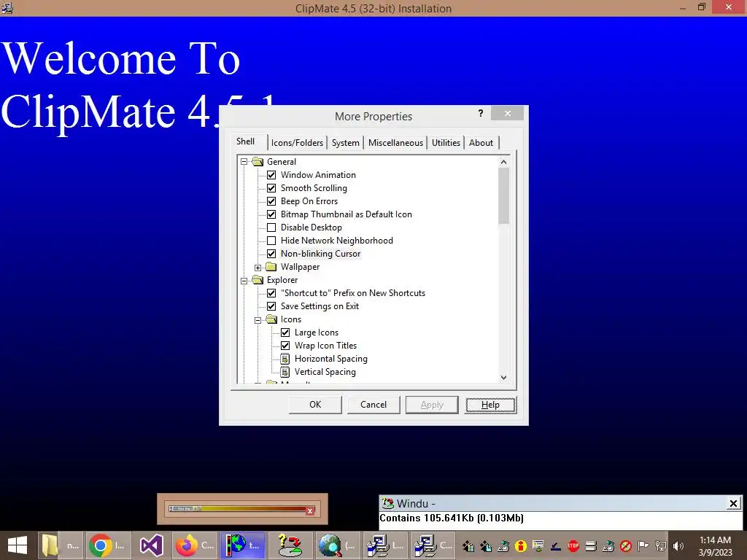Click the Cancel button

point(373,405)
